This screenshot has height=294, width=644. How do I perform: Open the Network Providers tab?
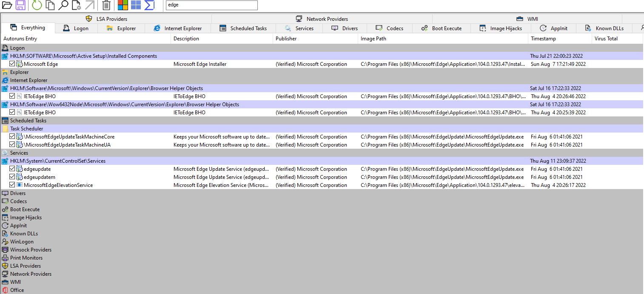click(x=322, y=19)
